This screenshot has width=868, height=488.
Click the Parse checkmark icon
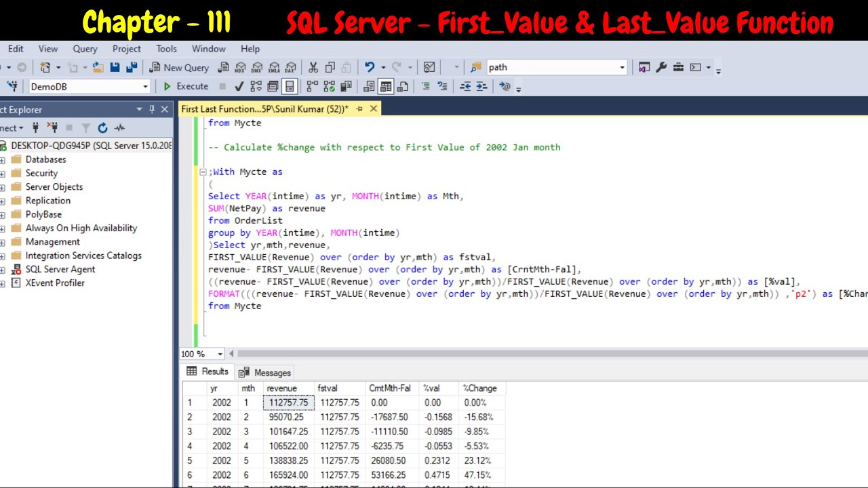(239, 86)
